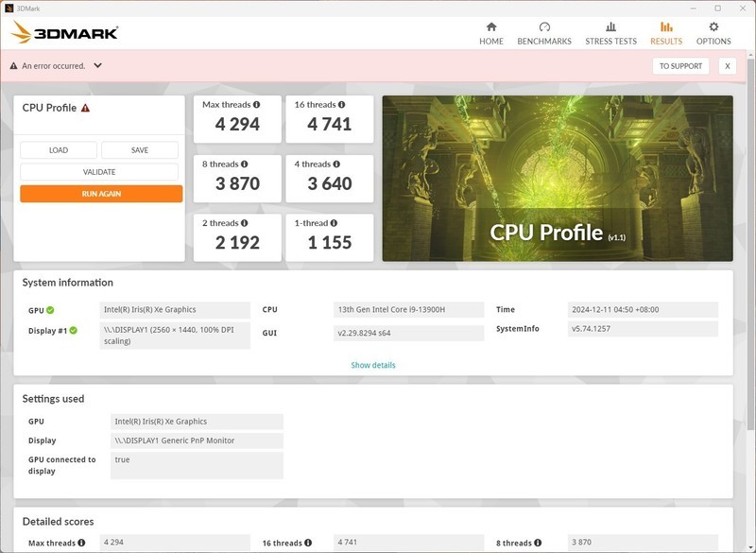Click the To Support button
This screenshot has height=553, width=756.
point(680,66)
